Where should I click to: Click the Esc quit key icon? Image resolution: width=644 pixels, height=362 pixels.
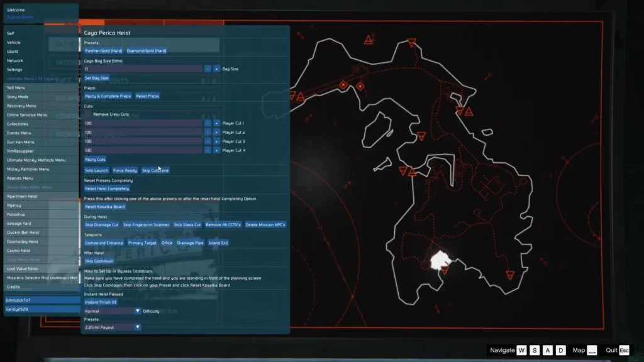click(624, 350)
